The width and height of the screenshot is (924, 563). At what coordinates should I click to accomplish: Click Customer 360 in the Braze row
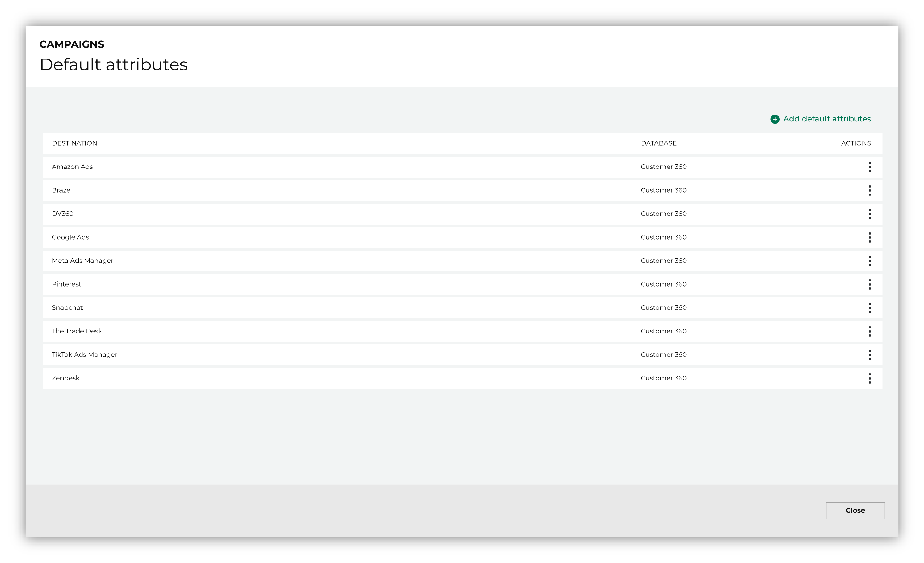[663, 190]
